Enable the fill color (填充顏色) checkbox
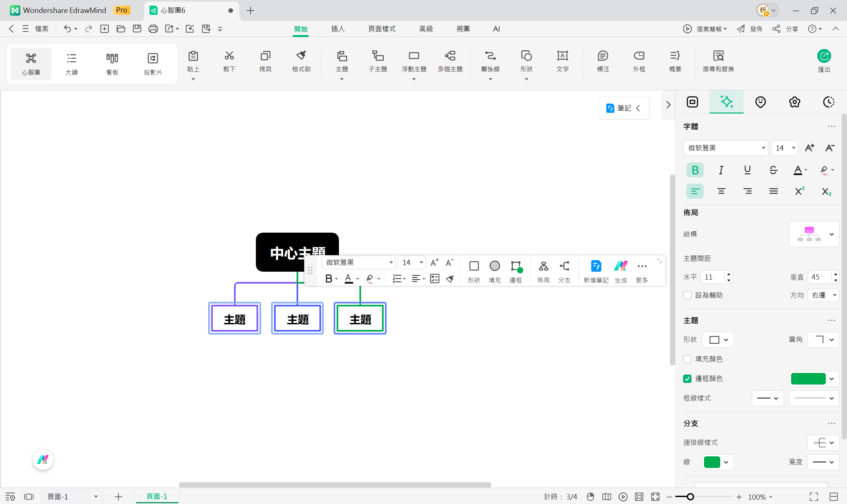Image resolution: width=847 pixels, height=504 pixels. click(x=687, y=359)
